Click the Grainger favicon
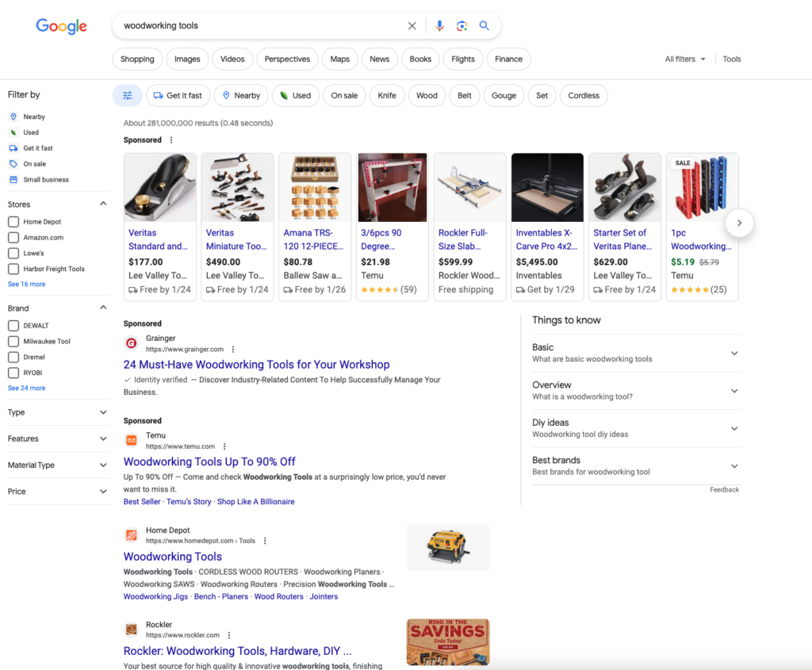The height and width of the screenshot is (670, 812). (x=132, y=343)
